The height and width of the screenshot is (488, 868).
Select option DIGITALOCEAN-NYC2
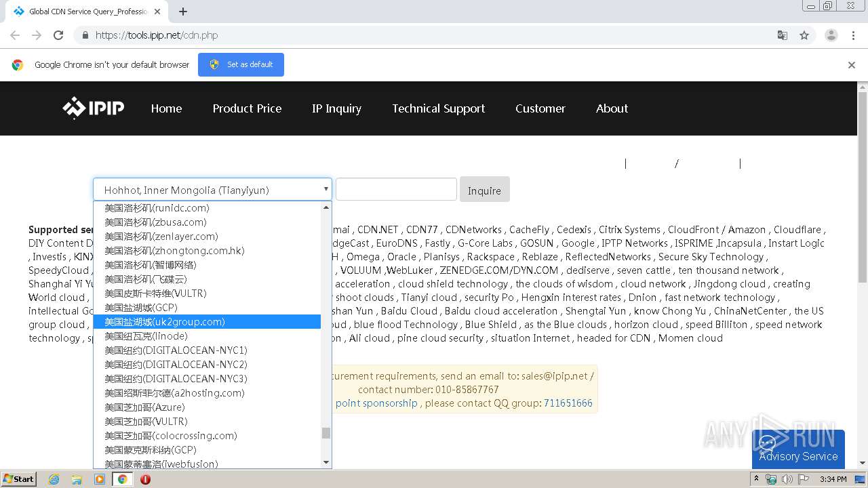(207, 365)
